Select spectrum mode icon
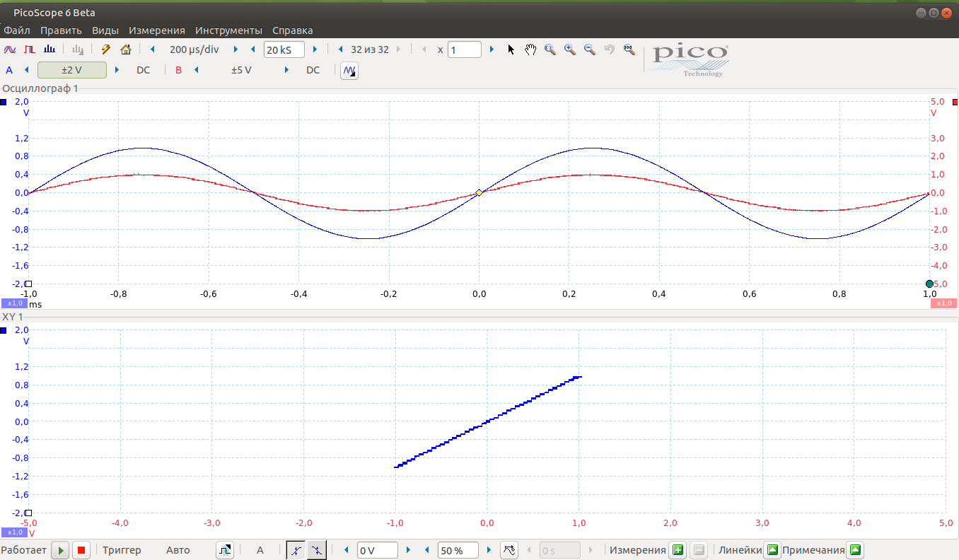 [x=49, y=49]
